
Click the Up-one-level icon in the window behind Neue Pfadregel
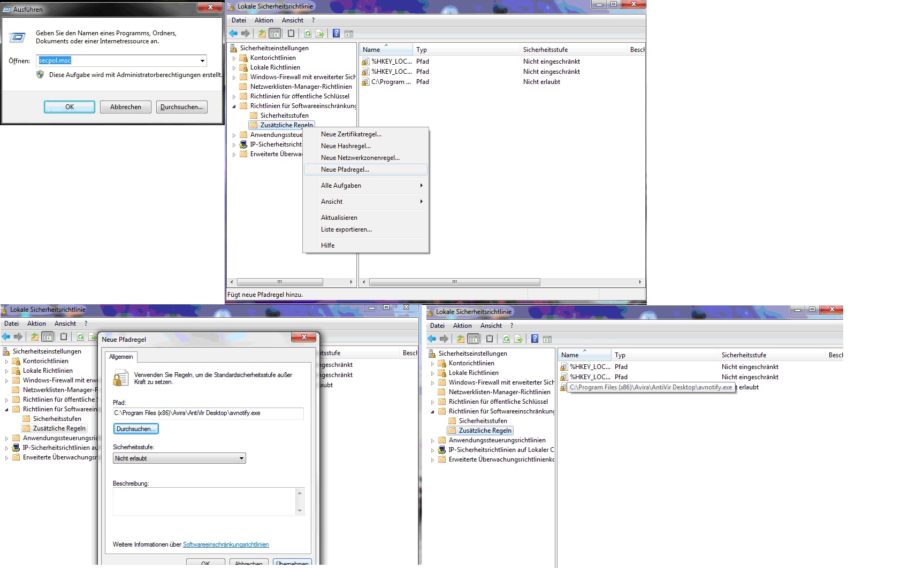[x=34, y=337]
